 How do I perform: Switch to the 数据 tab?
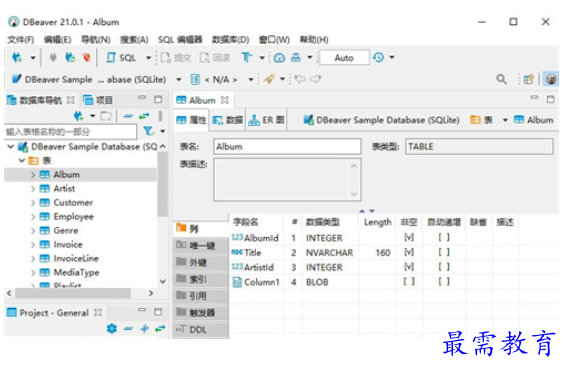click(x=228, y=120)
